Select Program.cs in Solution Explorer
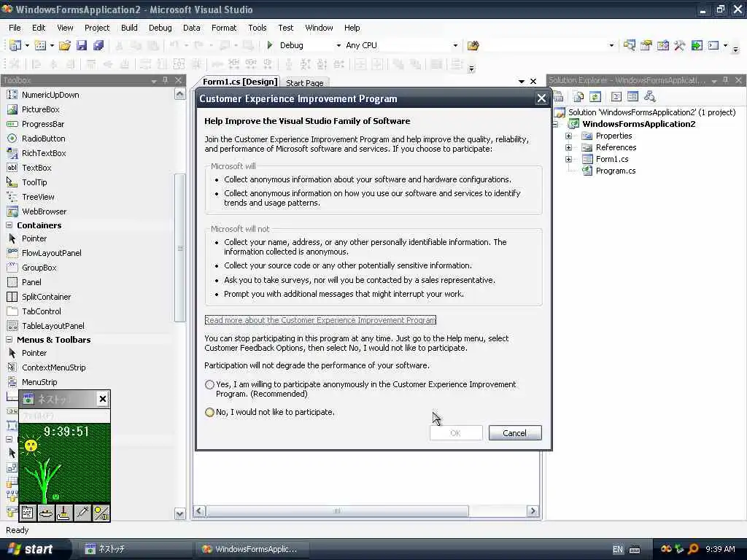Image resolution: width=747 pixels, height=560 pixels. (x=616, y=171)
